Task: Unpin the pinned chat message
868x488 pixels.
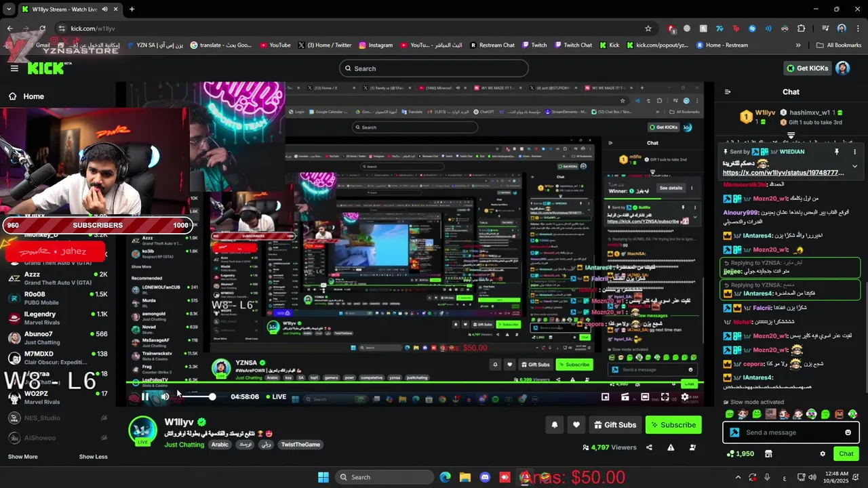Action: click(836, 152)
